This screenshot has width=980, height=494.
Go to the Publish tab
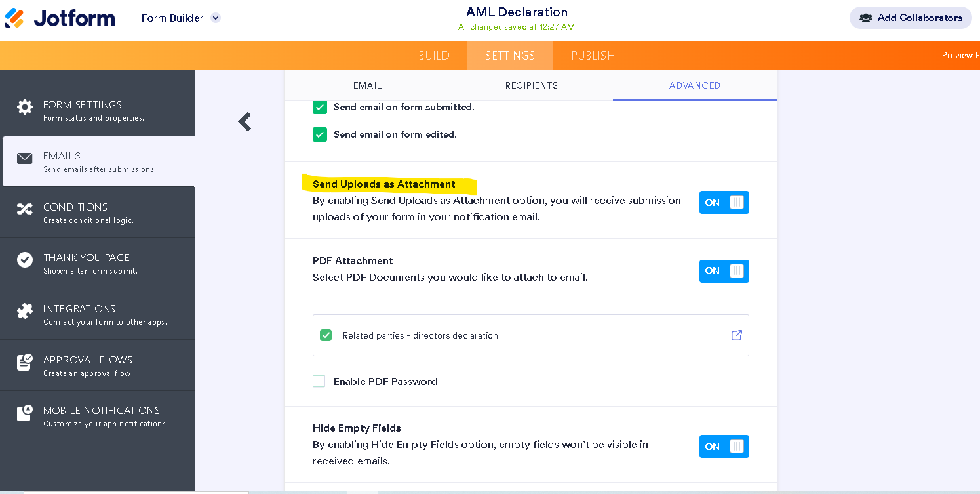(x=593, y=56)
